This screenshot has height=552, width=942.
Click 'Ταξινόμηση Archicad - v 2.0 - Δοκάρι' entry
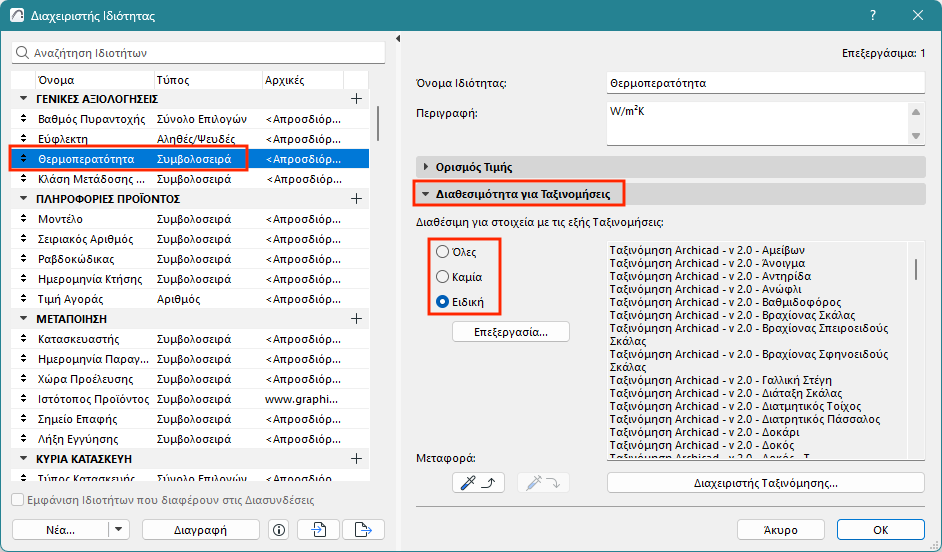coord(704,432)
